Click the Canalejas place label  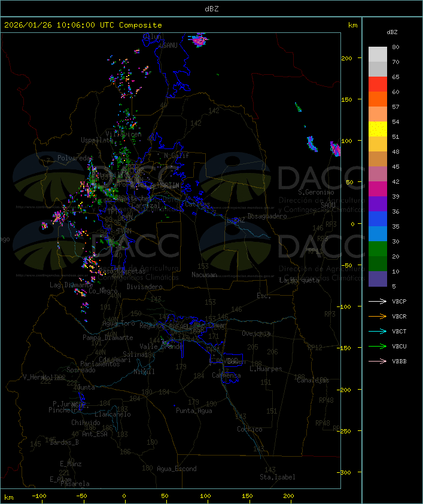[x=313, y=380]
